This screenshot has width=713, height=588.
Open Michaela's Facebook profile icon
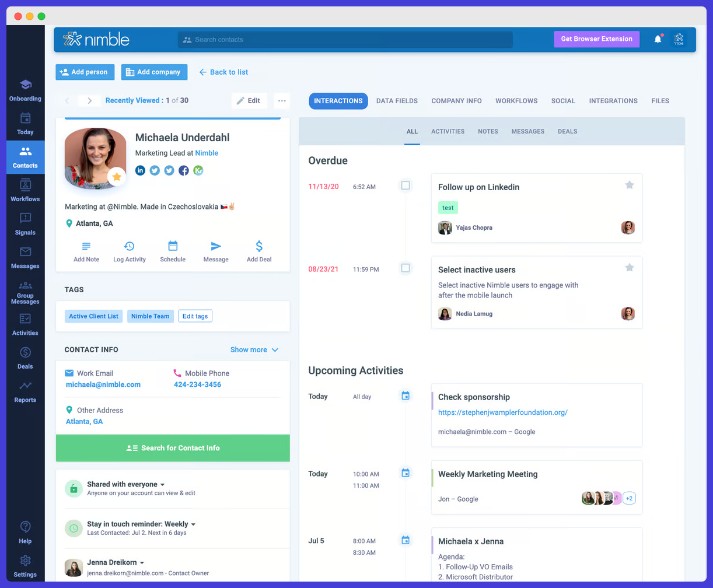pyautogui.click(x=184, y=170)
